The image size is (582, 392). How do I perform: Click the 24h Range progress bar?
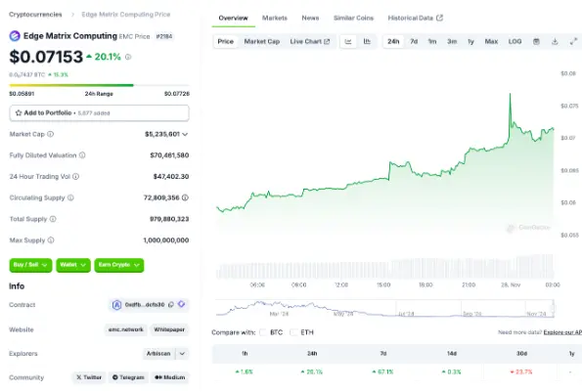point(99,85)
